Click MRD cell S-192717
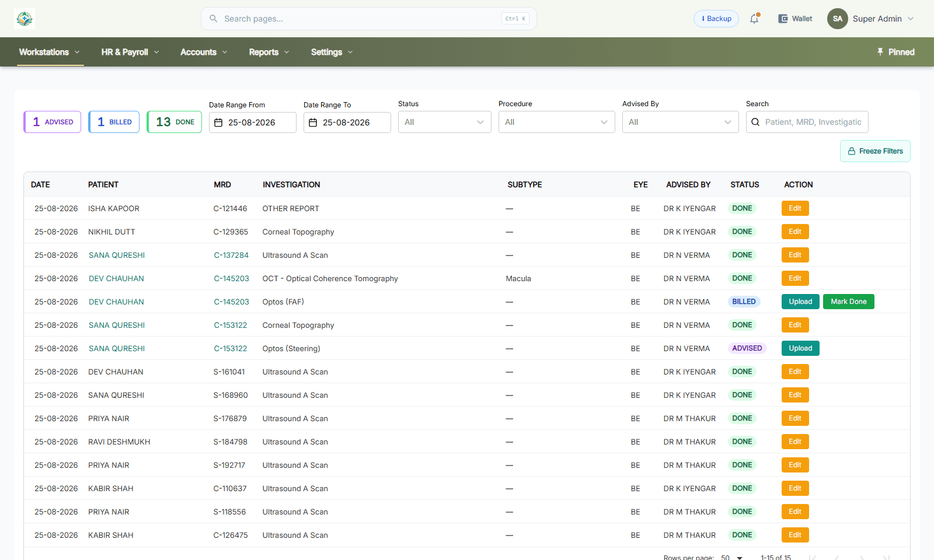 point(229,465)
